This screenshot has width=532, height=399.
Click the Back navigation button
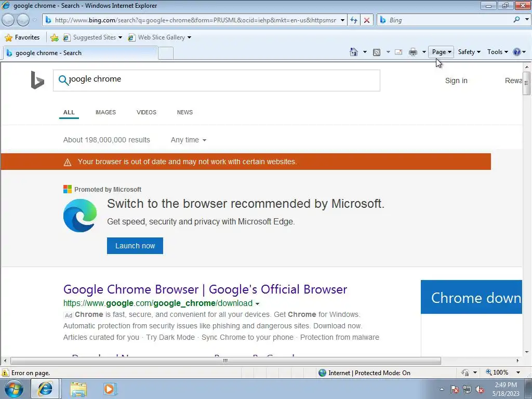click(8, 20)
